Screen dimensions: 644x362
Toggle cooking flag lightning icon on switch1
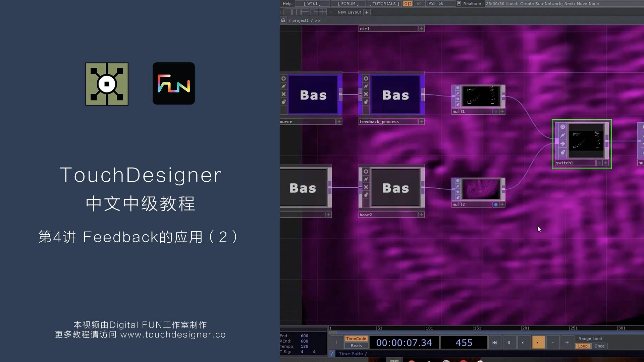click(x=563, y=135)
